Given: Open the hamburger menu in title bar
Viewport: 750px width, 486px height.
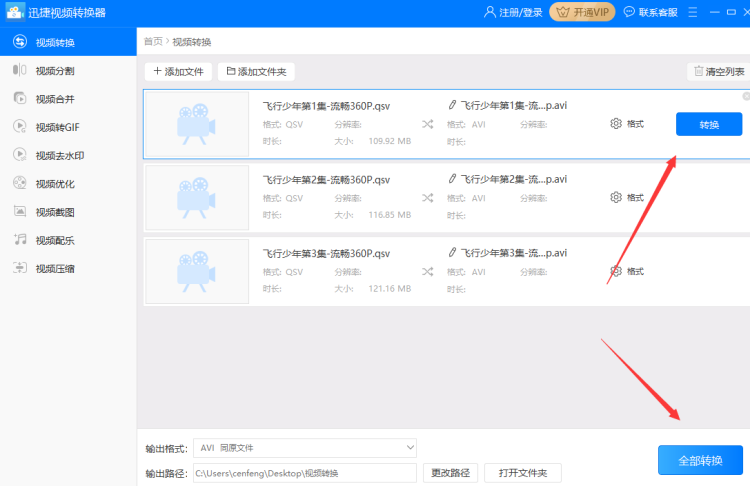Looking at the screenshot, I should (x=693, y=12).
